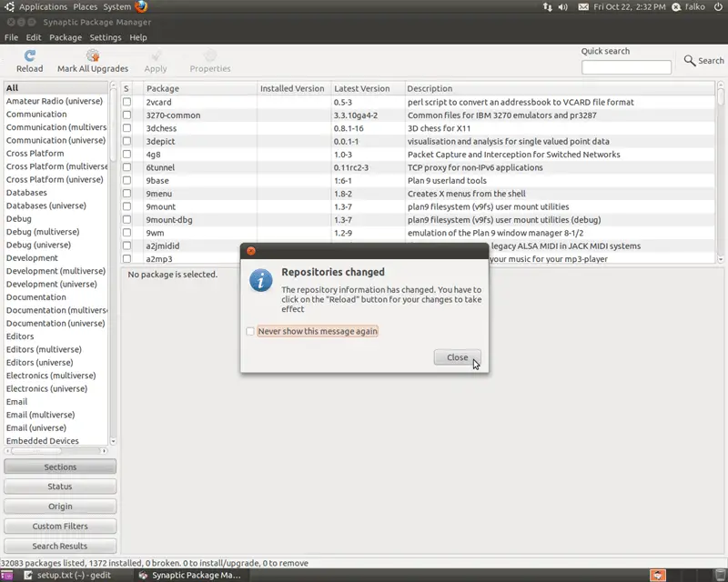The width and height of the screenshot is (728, 582).
Task: Select the Editors section
Action: 56,336
